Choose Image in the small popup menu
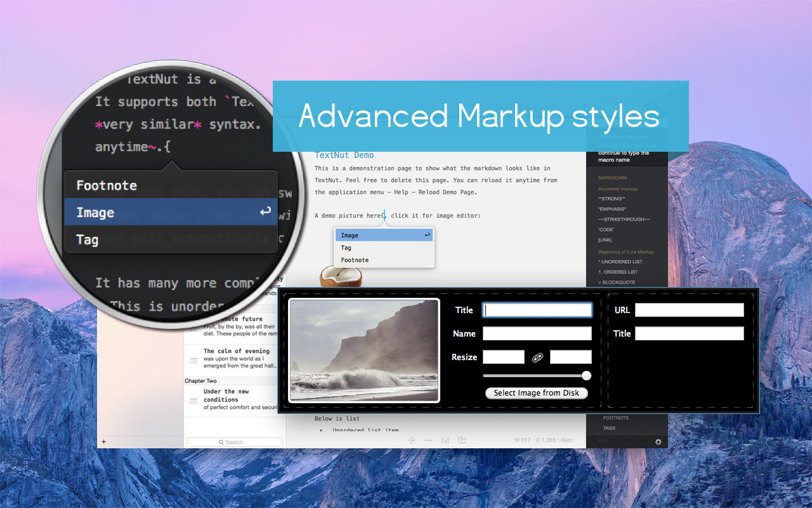 pos(384,236)
